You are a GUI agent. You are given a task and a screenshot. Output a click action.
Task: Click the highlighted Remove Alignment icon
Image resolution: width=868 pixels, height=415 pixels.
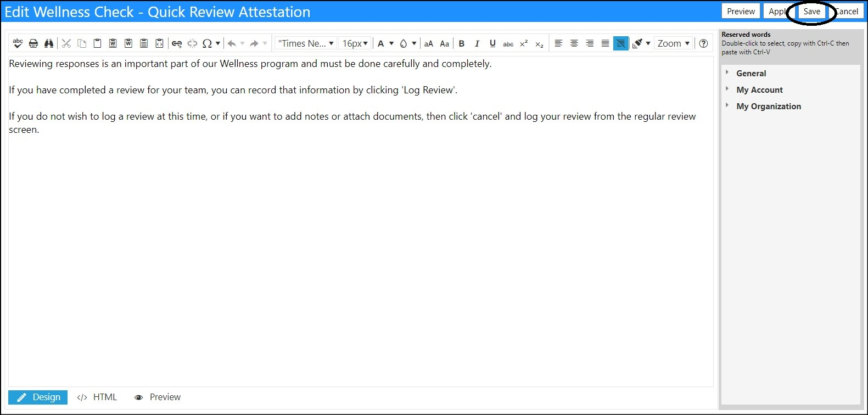click(x=620, y=43)
